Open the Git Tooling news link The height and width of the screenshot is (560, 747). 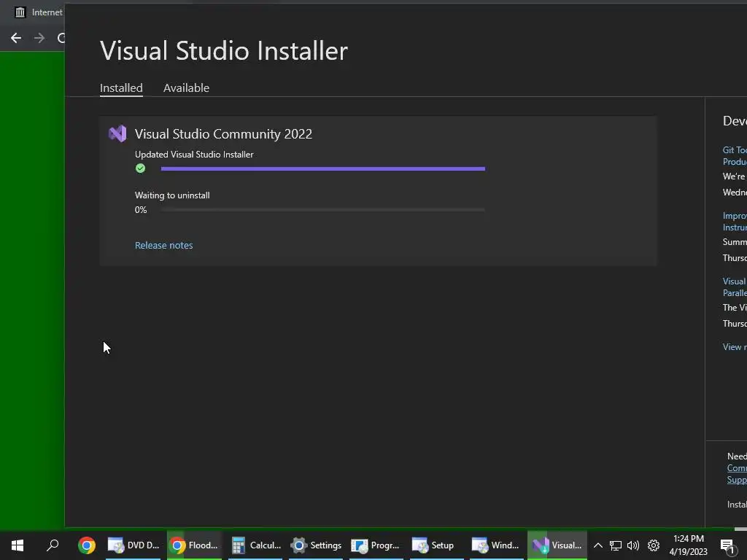pyautogui.click(x=735, y=156)
